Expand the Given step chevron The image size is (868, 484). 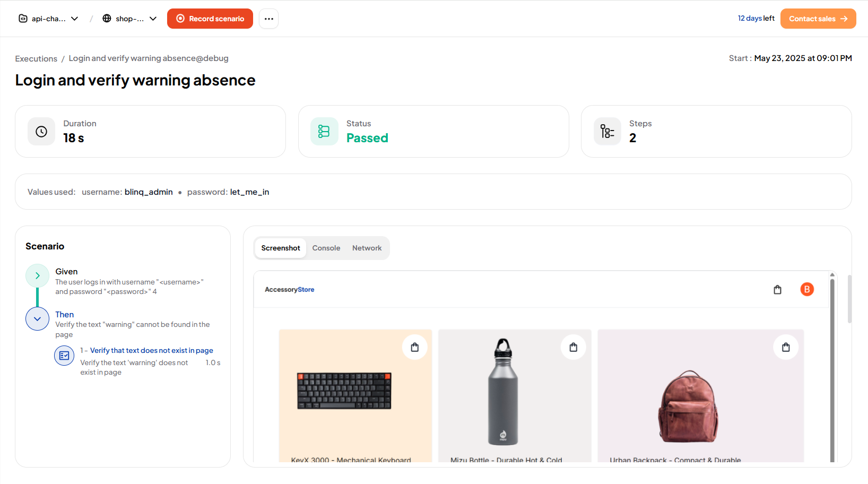pyautogui.click(x=38, y=275)
